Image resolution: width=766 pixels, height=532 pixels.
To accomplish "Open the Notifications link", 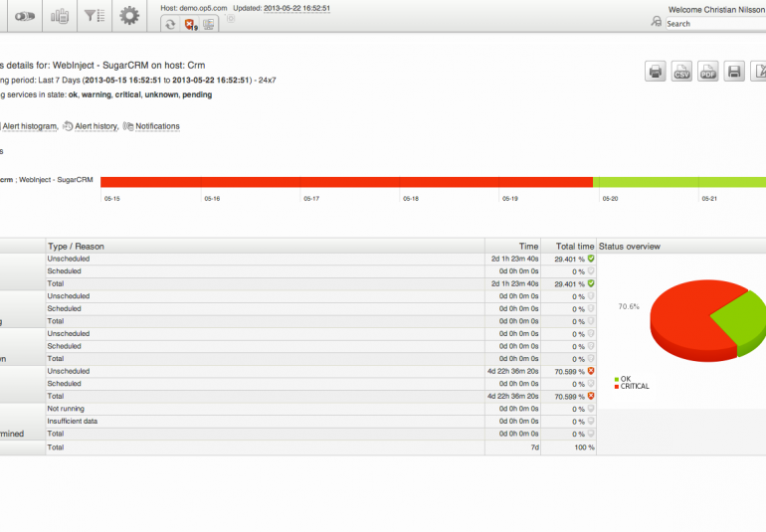I will pyautogui.click(x=157, y=126).
